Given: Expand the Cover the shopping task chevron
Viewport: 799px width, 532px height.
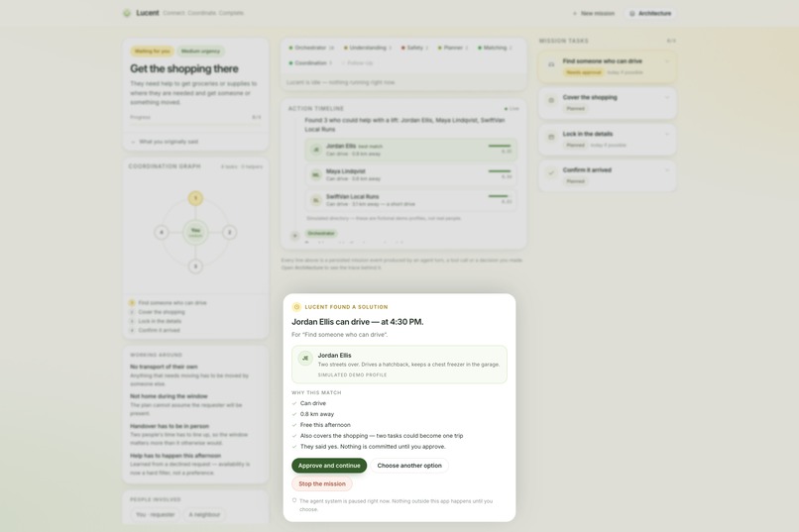Looking at the screenshot, I should tap(667, 97).
